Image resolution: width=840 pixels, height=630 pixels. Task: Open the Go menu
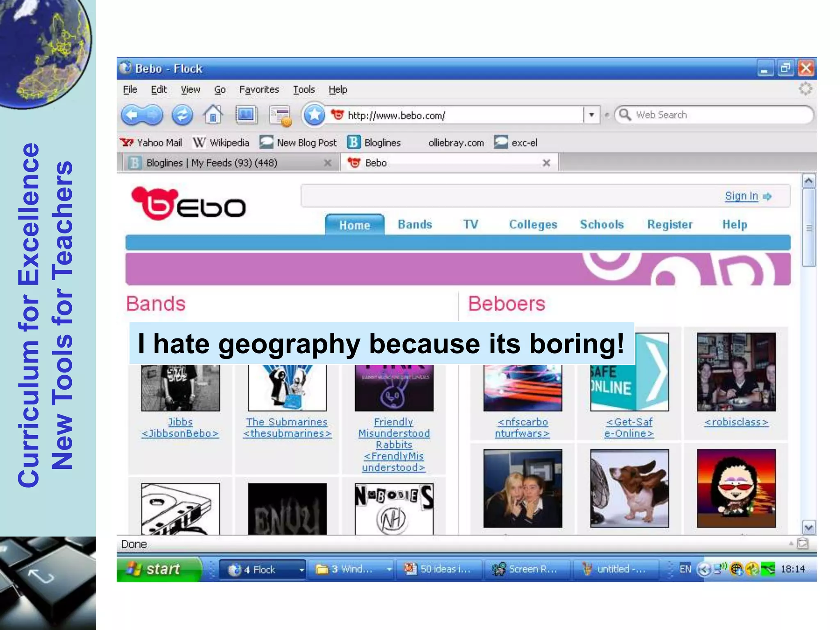pyautogui.click(x=220, y=89)
